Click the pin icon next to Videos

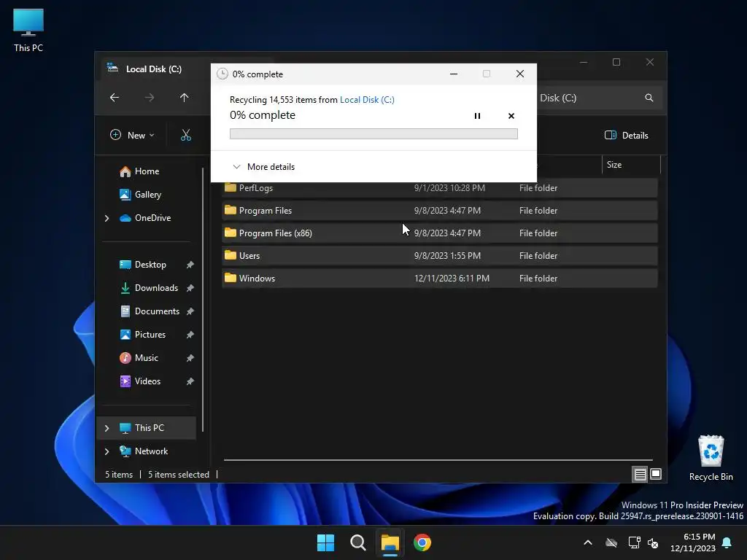pos(190,381)
